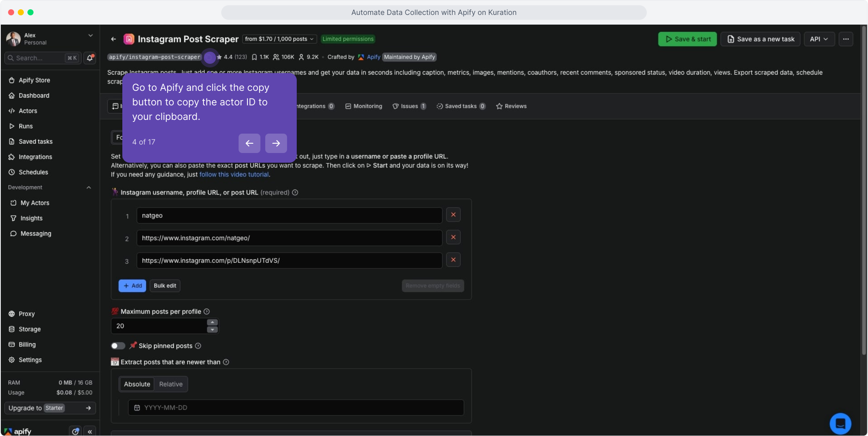The width and height of the screenshot is (868, 436).
Task: Toggle Skip pinned posts switch
Action: coord(118,346)
